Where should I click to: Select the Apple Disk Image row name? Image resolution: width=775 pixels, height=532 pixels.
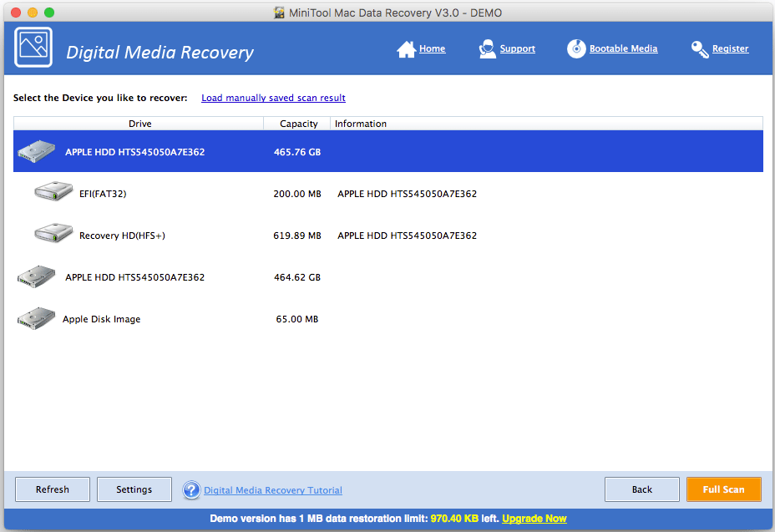(x=101, y=319)
